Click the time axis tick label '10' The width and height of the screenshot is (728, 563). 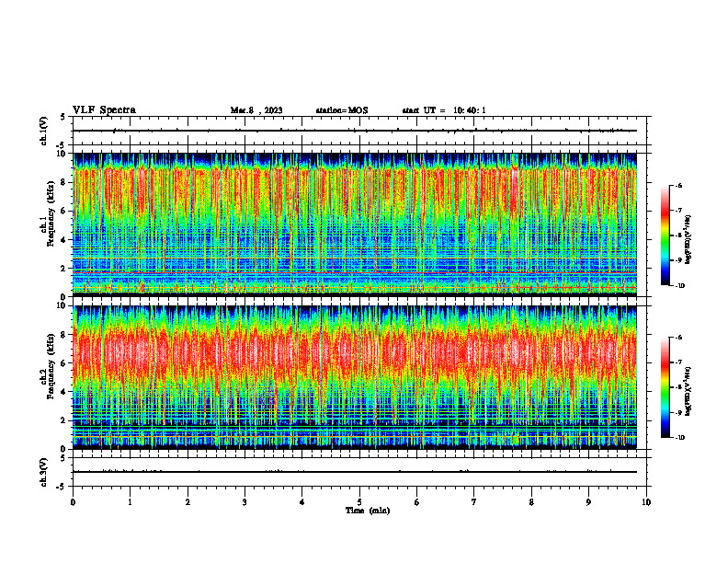[646, 502]
